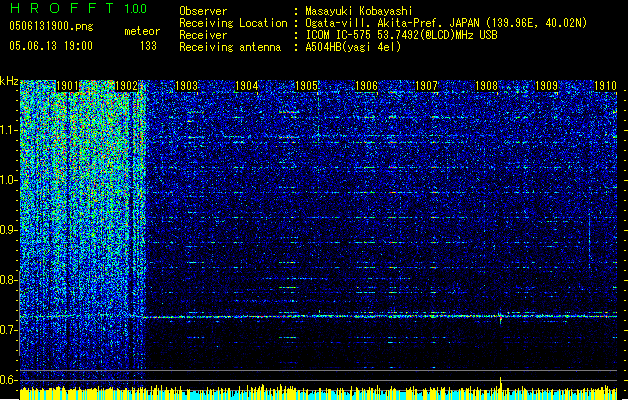629x400 pixels.
Task: Click the 1.0 kHz axis label
Action: (9, 180)
